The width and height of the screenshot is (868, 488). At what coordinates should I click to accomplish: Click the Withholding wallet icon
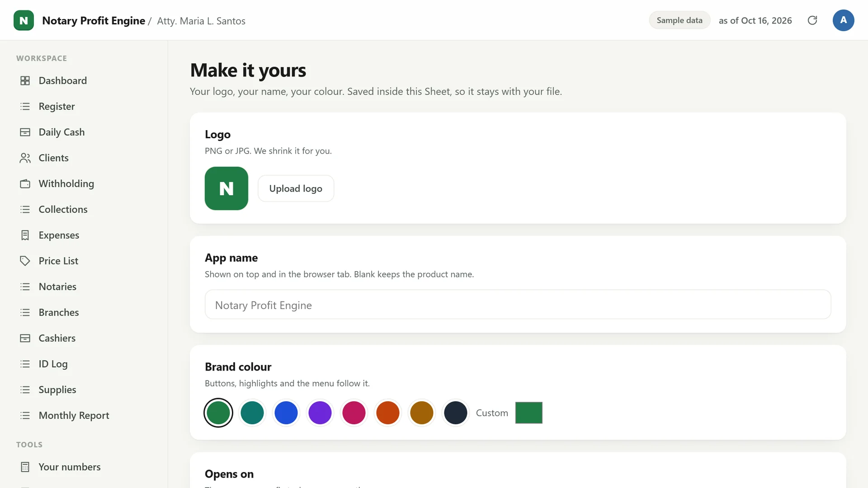pos(25,183)
